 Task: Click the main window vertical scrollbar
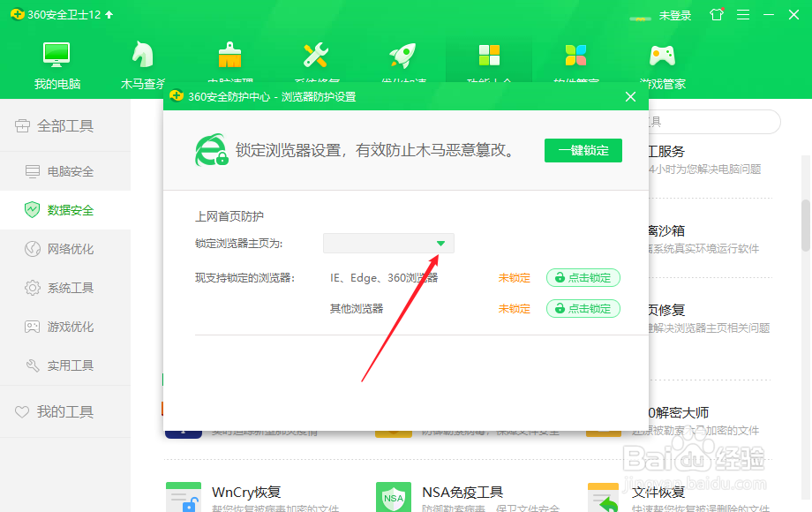806,225
